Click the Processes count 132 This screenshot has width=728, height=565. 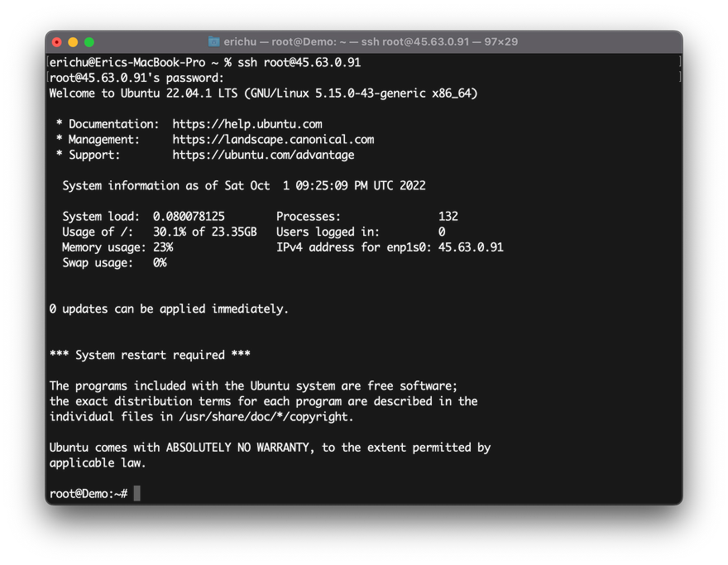(x=448, y=217)
